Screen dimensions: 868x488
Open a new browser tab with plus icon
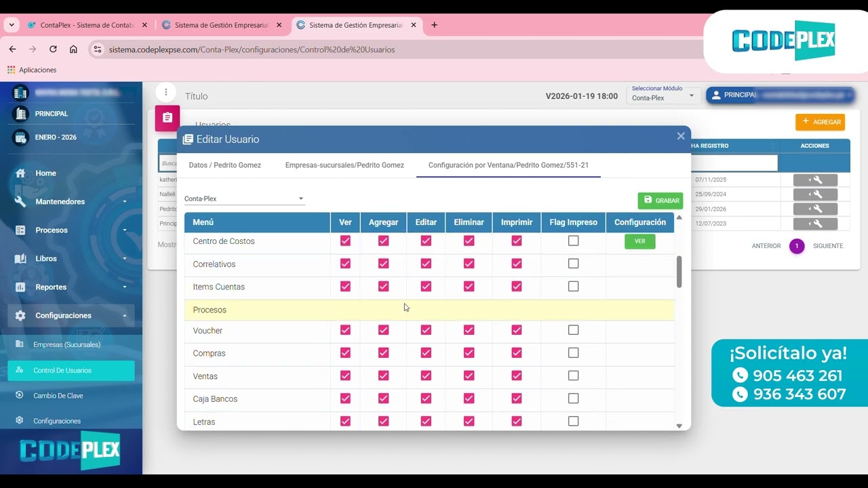[x=434, y=25]
